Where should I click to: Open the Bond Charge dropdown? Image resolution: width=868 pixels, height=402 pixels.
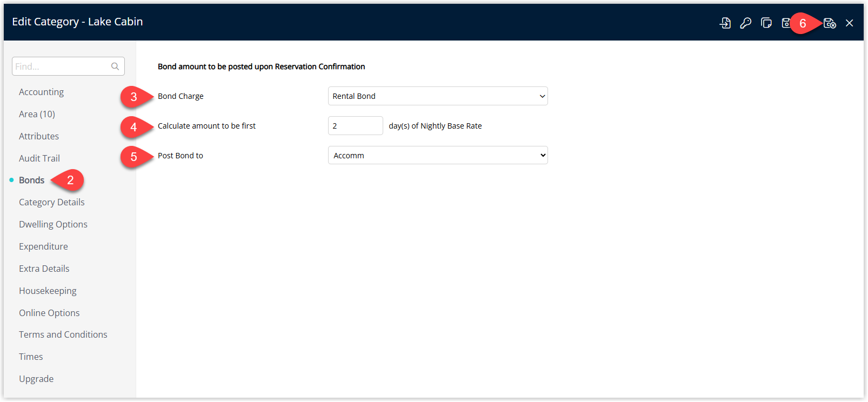[x=438, y=96]
